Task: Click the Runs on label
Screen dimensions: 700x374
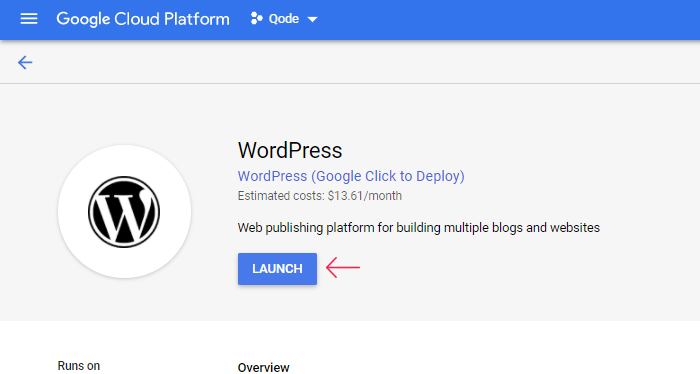Action: [x=79, y=366]
